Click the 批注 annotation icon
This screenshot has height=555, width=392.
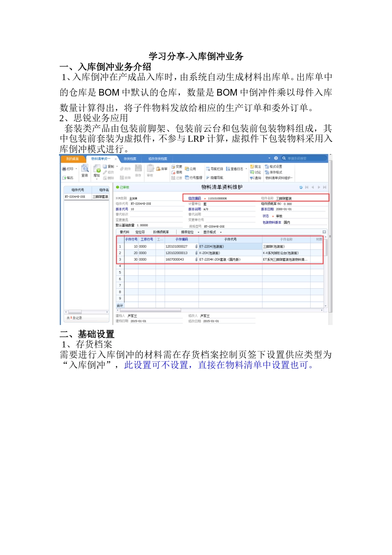[x=252, y=166]
